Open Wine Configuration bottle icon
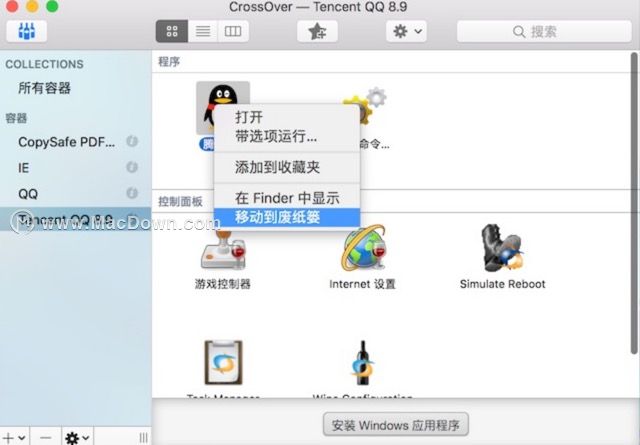 [362, 363]
